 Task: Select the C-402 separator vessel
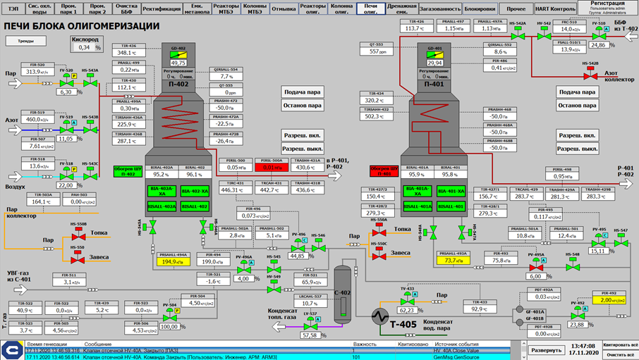click(x=342, y=295)
